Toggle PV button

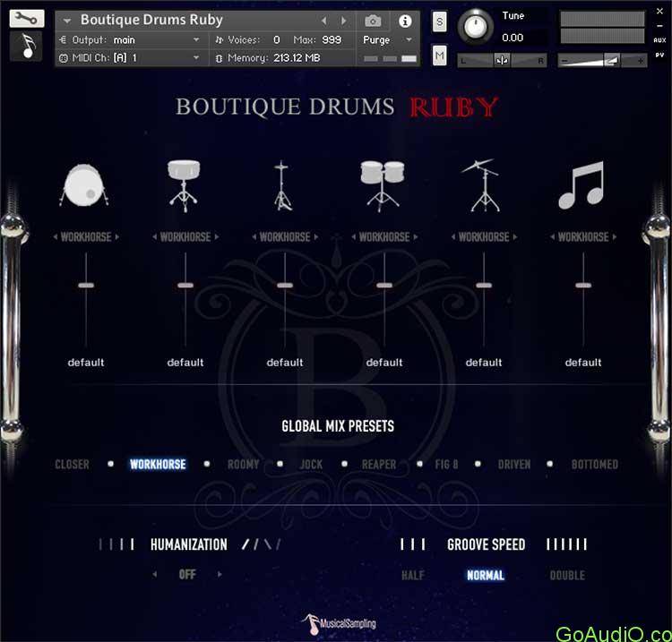coord(659,55)
